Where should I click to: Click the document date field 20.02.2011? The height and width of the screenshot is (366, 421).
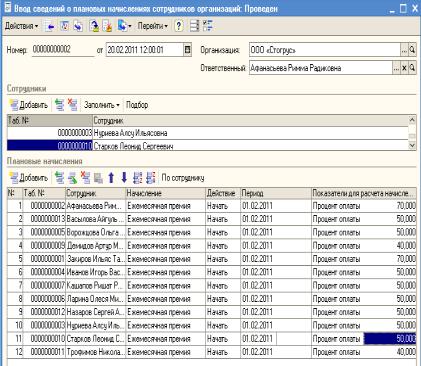tap(145, 50)
